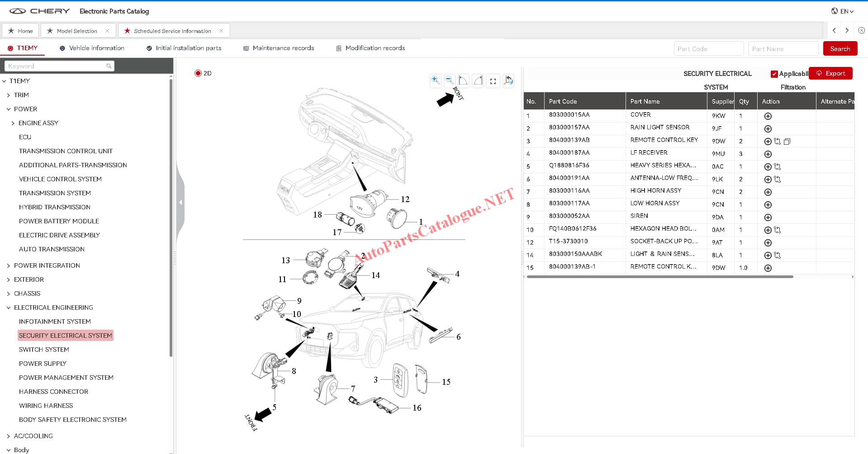
Task: Collapse the ELECTRICAL ENGINEERING node
Action: [x=9, y=308]
